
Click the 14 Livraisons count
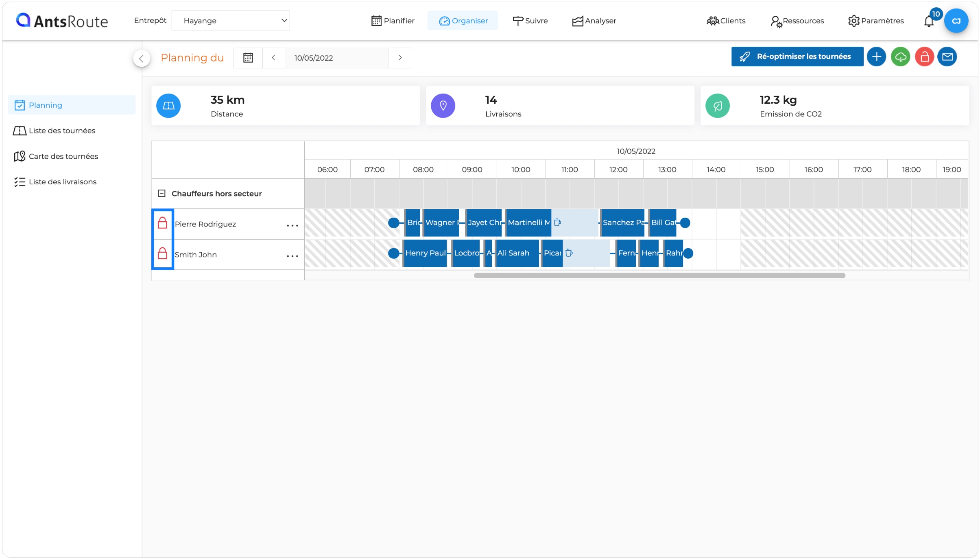click(491, 100)
